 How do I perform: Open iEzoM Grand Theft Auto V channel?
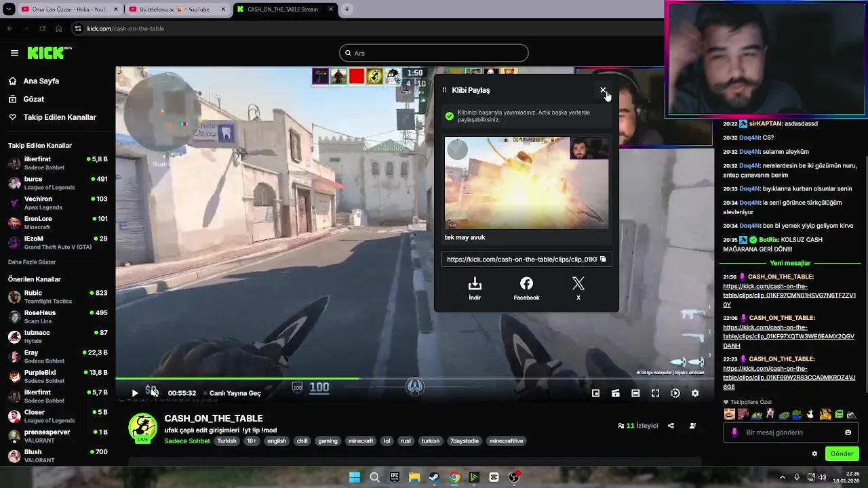tap(58, 243)
